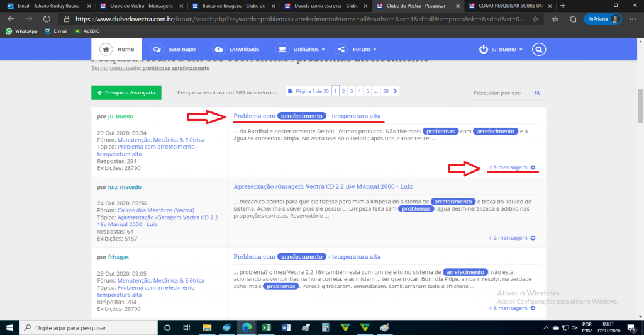Switch to Clube do Vectra Mensagens tab

(x=142, y=6)
